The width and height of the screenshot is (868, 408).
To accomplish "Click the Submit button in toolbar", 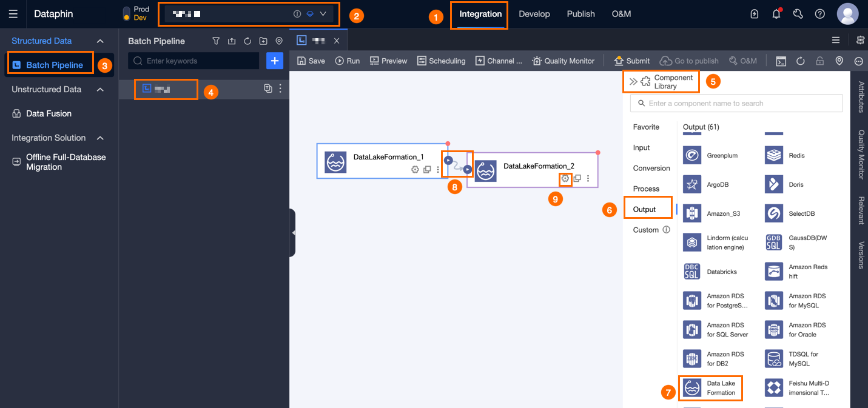I will (x=631, y=61).
